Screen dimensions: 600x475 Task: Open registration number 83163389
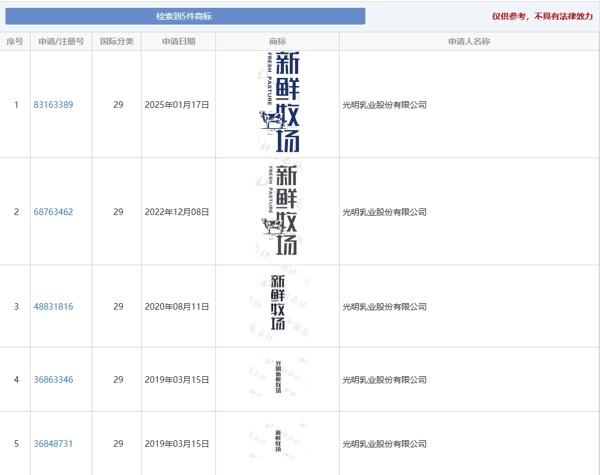point(53,105)
